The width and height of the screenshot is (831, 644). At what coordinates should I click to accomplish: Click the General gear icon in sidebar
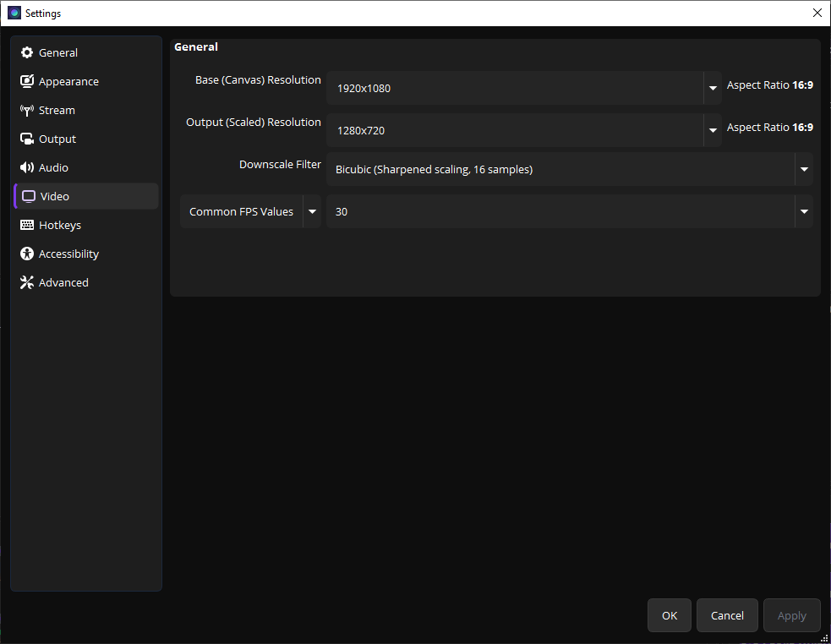coord(26,52)
